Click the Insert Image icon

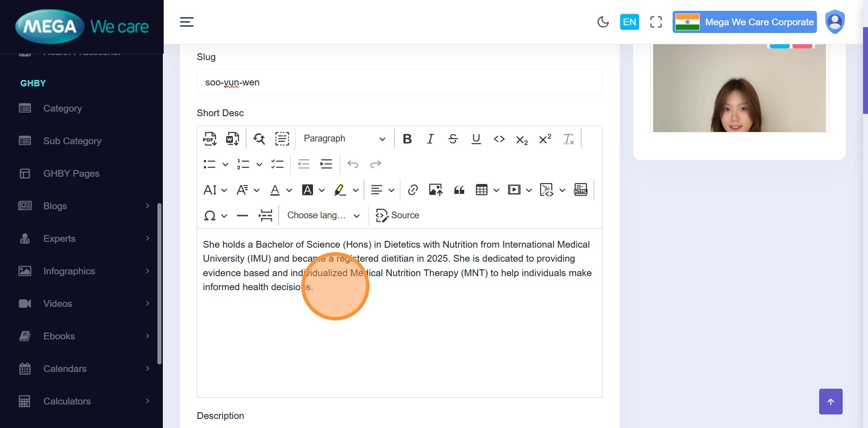(x=436, y=190)
